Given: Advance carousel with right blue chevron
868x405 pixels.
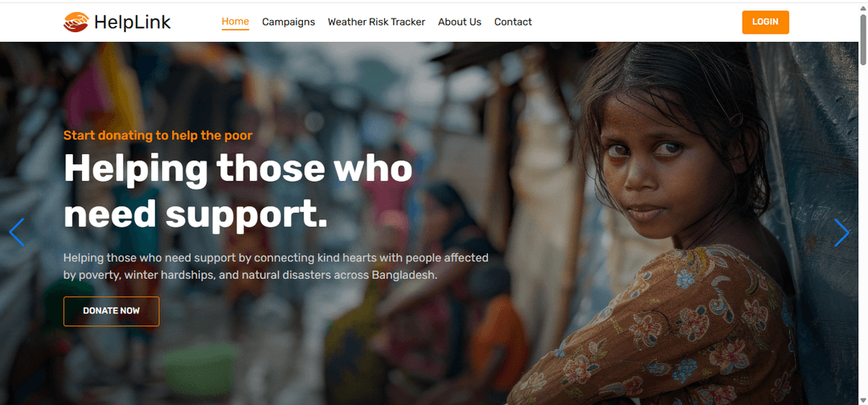Looking at the screenshot, I should coord(842,232).
